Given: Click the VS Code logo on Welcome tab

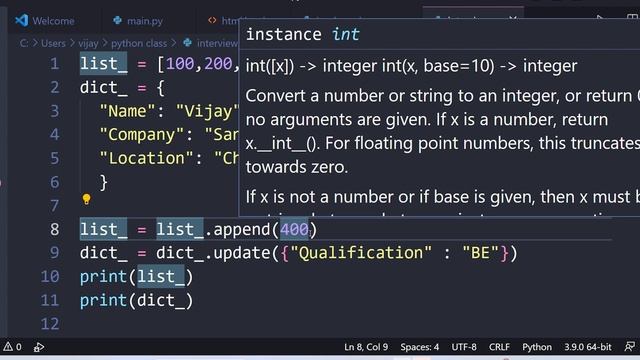Looking at the screenshot, I should (x=21, y=20).
